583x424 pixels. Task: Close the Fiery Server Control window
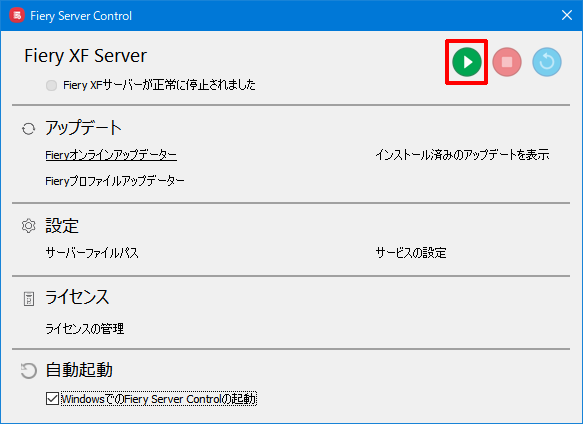[567, 15]
